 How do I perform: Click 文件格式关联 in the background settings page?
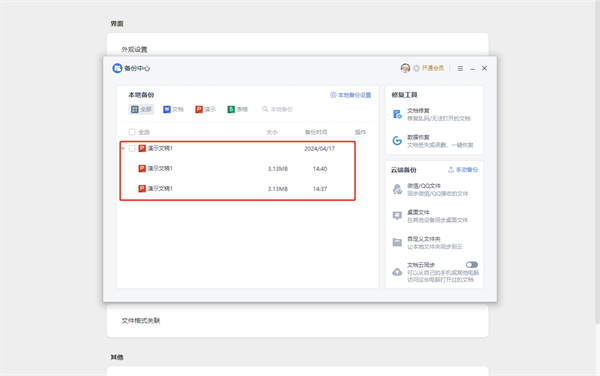click(x=140, y=321)
